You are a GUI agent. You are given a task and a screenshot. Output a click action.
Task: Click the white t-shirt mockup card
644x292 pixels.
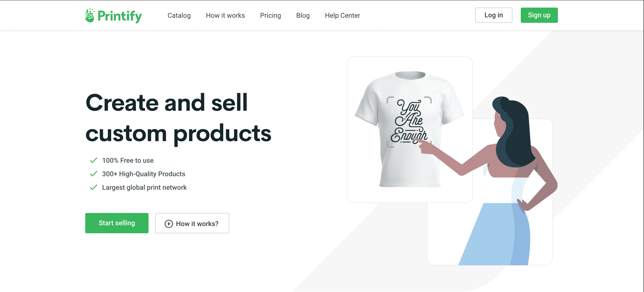(410, 130)
